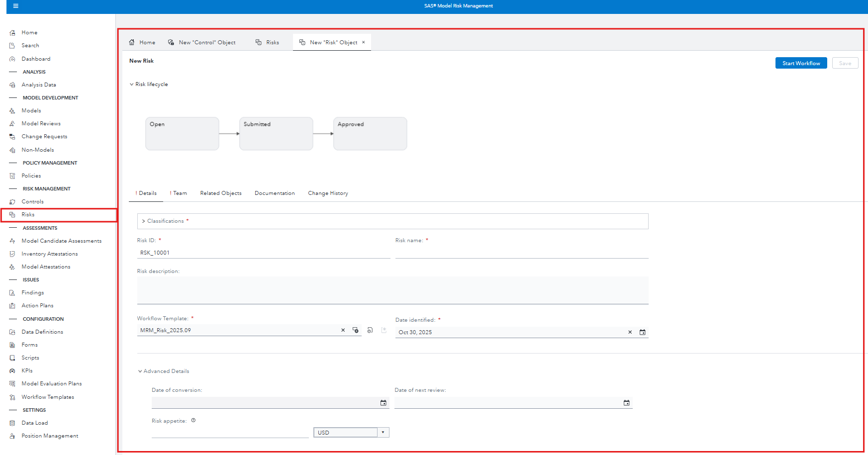Open the Date of next review calendar
Screen dimensions: 868x455
tap(627, 403)
